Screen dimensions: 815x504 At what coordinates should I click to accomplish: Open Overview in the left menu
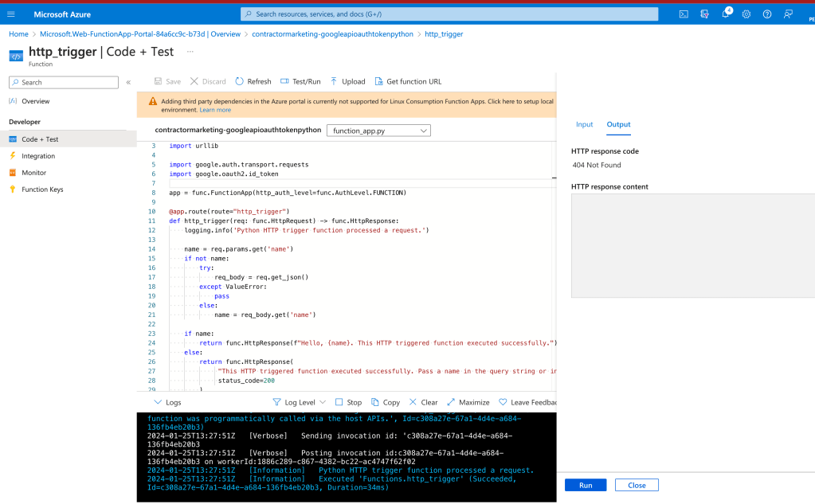click(35, 101)
